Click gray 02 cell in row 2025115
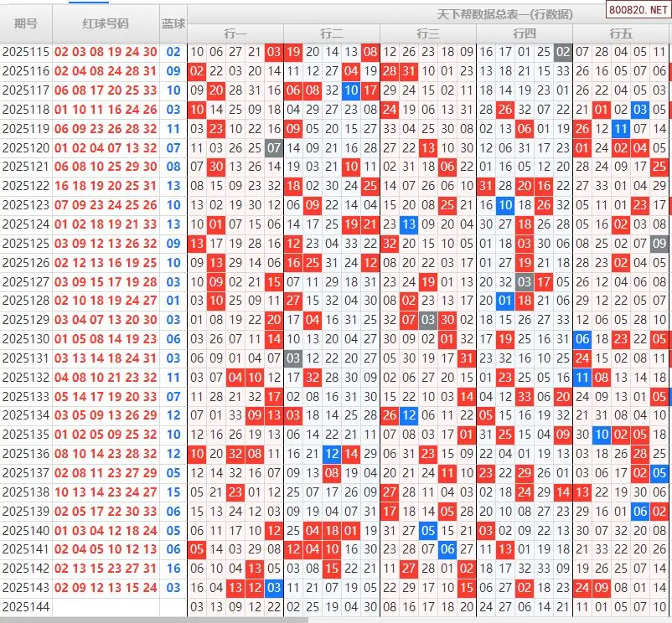Screen dimensions: 672x623 click(563, 52)
